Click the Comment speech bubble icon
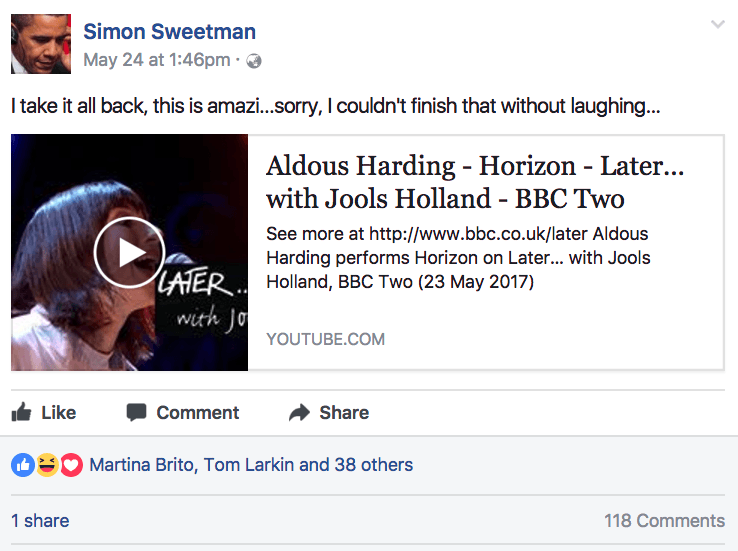This screenshot has height=551, width=738. (137, 413)
